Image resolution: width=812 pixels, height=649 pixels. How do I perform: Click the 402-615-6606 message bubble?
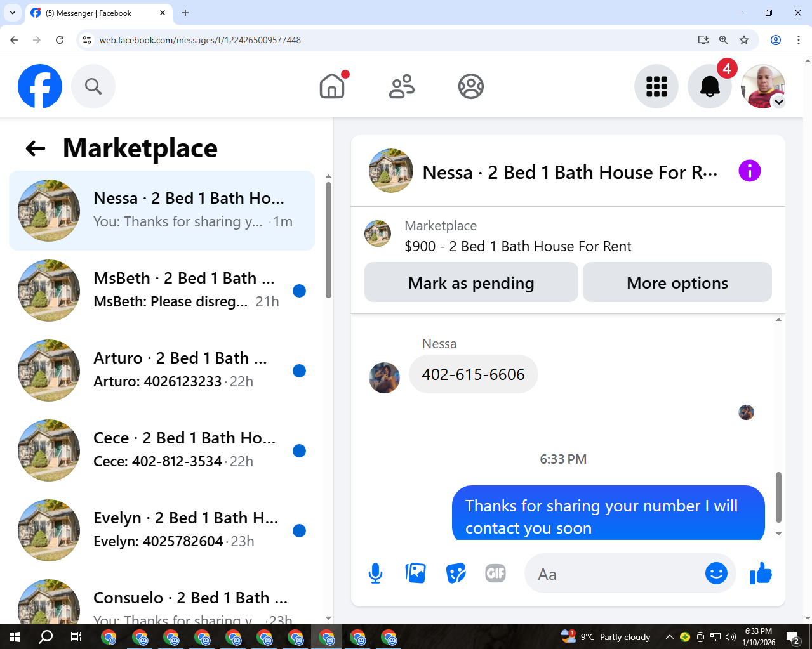coord(474,374)
